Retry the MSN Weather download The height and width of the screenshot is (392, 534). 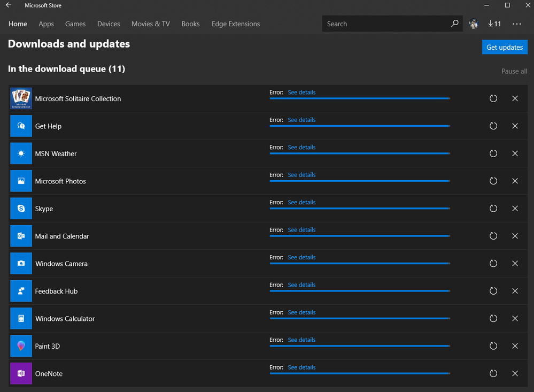click(x=493, y=153)
